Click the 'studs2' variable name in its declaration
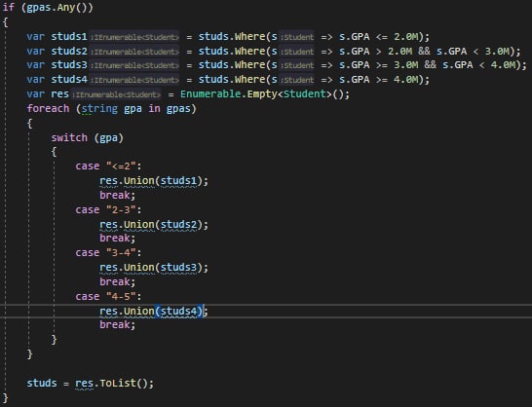The image size is (532, 407). pos(69,51)
